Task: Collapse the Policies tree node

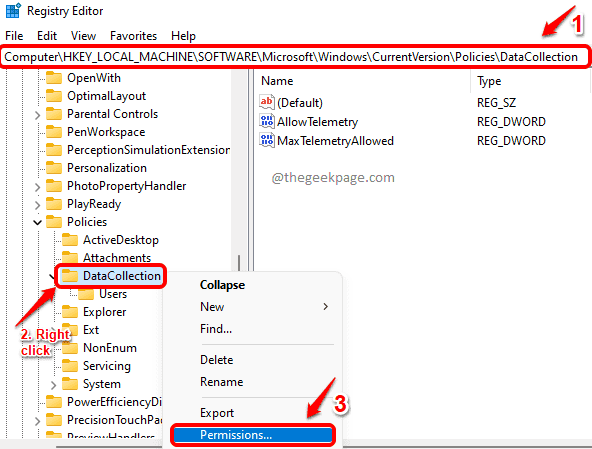Action: click(37, 222)
